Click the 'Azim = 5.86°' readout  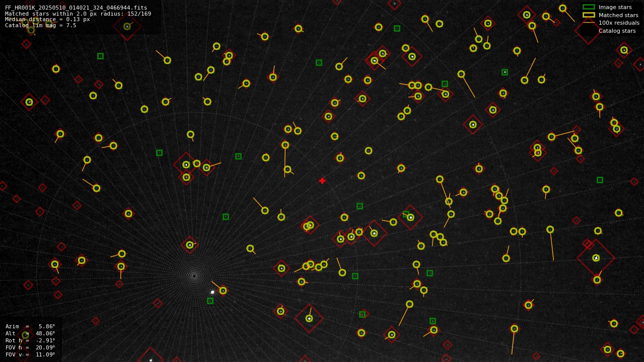point(30,326)
